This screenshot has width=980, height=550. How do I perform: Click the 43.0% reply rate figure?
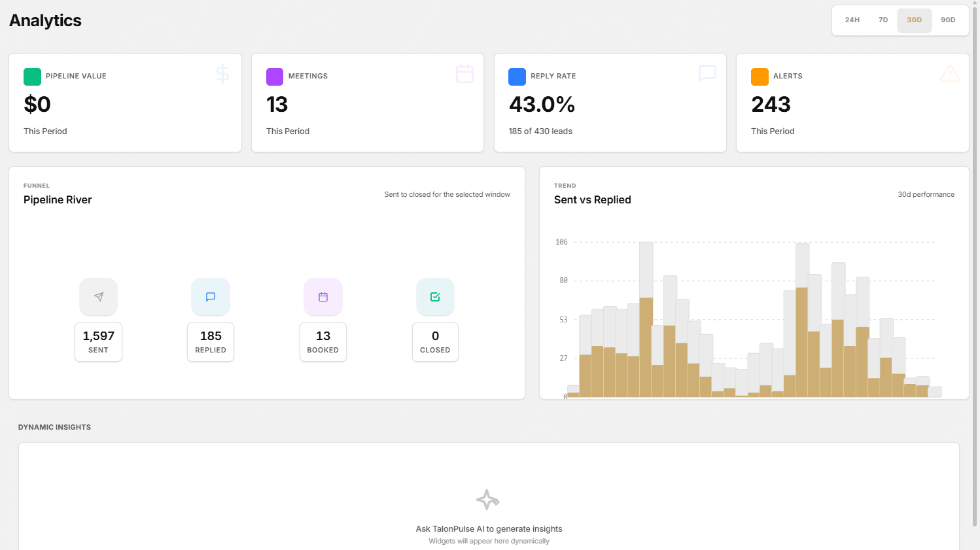coord(542,105)
